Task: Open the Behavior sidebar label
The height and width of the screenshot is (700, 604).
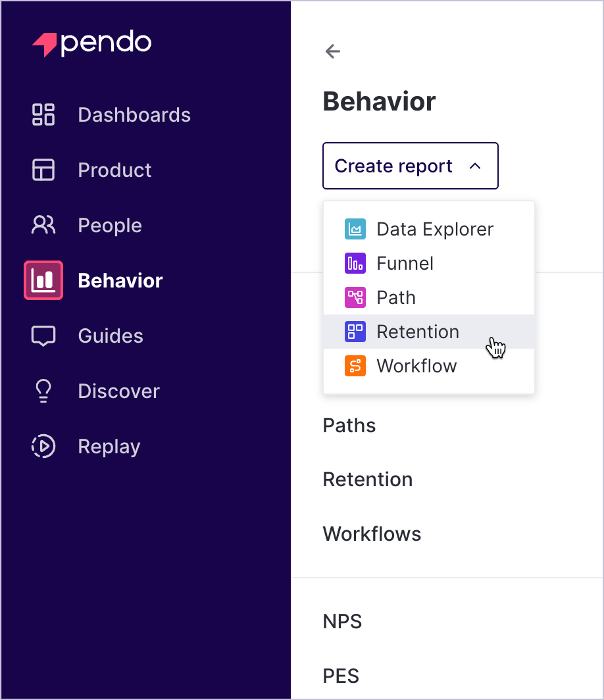Action: [x=120, y=280]
